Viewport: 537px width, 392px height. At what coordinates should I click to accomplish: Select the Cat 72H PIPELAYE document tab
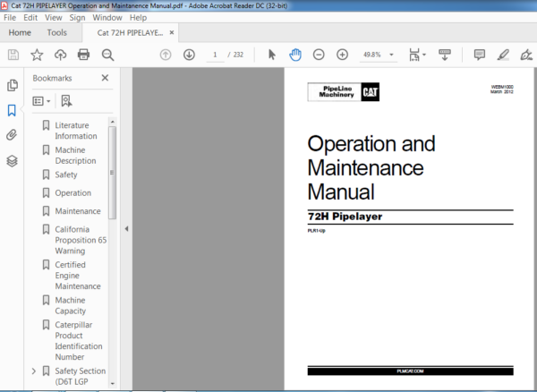point(130,32)
